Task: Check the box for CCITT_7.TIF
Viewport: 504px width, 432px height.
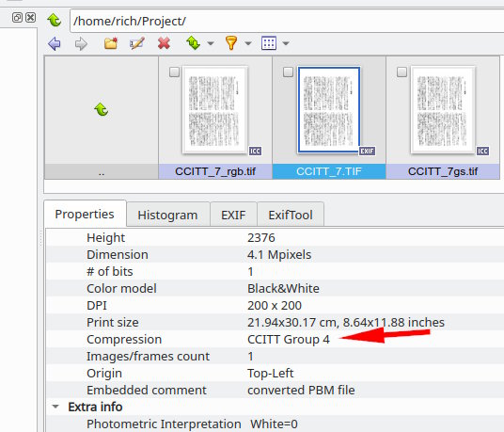Action: [x=288, y=72]
